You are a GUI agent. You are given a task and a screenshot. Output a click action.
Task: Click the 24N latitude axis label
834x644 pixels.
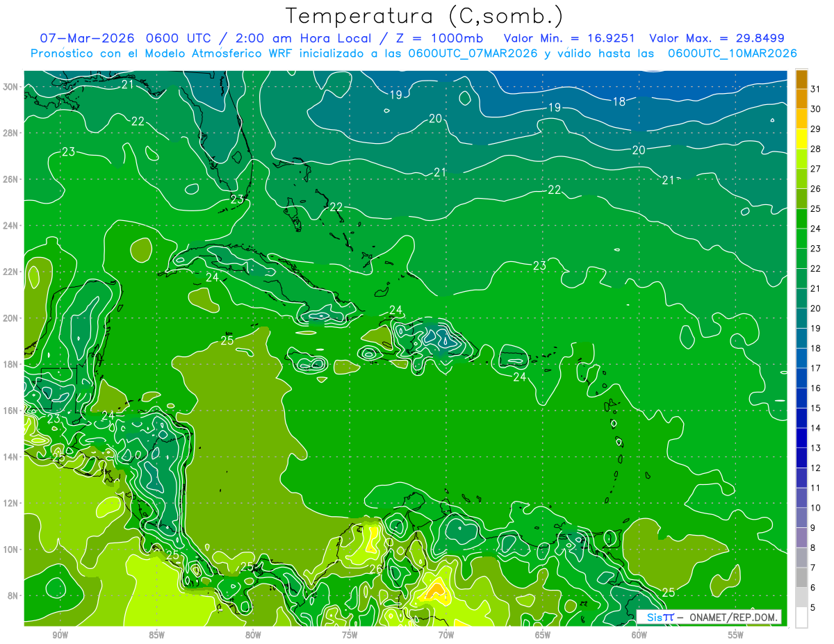pos(10,226)
